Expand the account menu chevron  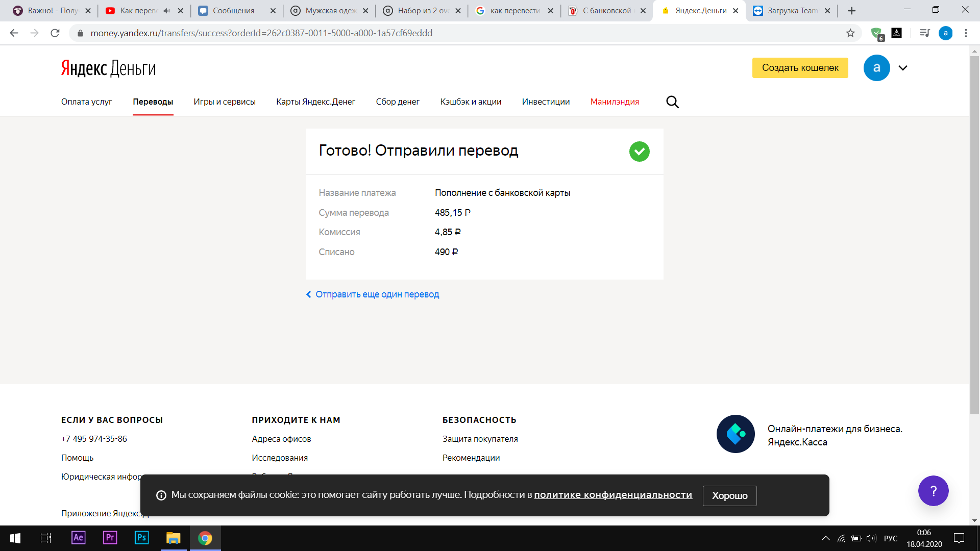pos(903,68)
